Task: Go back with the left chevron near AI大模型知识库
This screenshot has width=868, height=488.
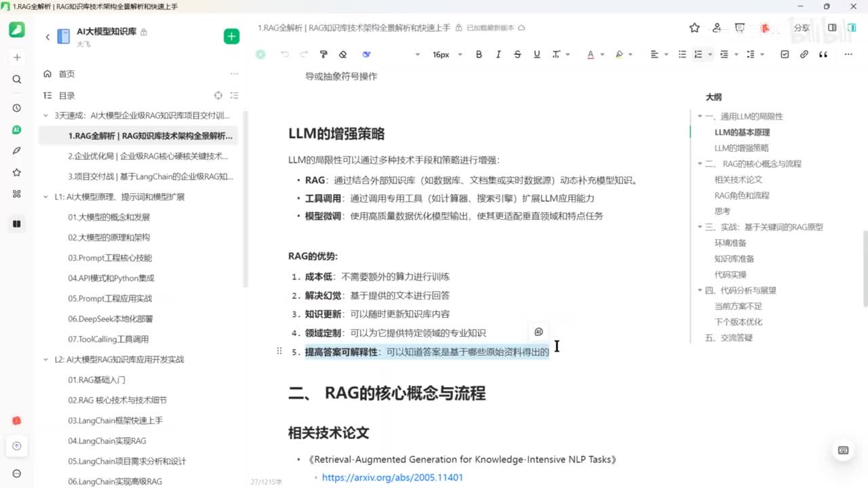Action: pyautogui.click(x=47, y=37)
